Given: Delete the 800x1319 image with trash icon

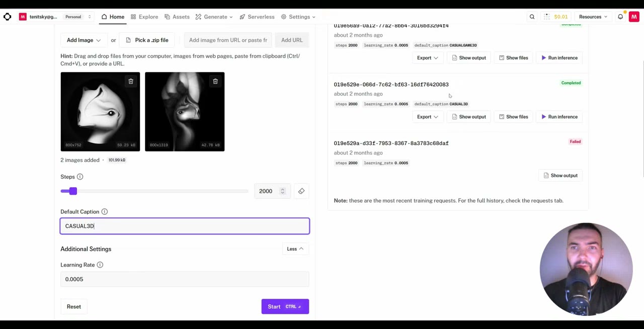Looking at the screenshot, I should 215,81.
